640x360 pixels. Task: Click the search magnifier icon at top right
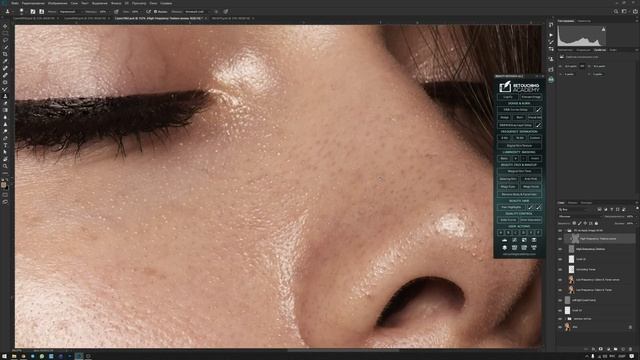pos(616,11)
